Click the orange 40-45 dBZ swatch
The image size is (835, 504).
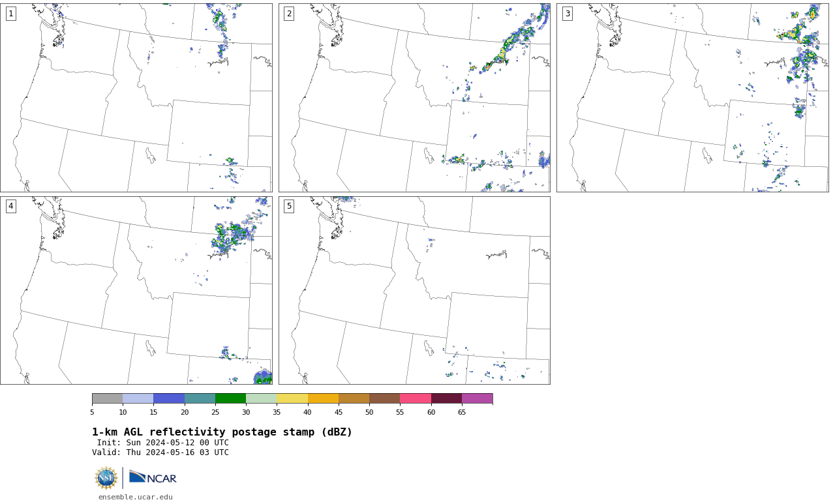coord(323,398)
